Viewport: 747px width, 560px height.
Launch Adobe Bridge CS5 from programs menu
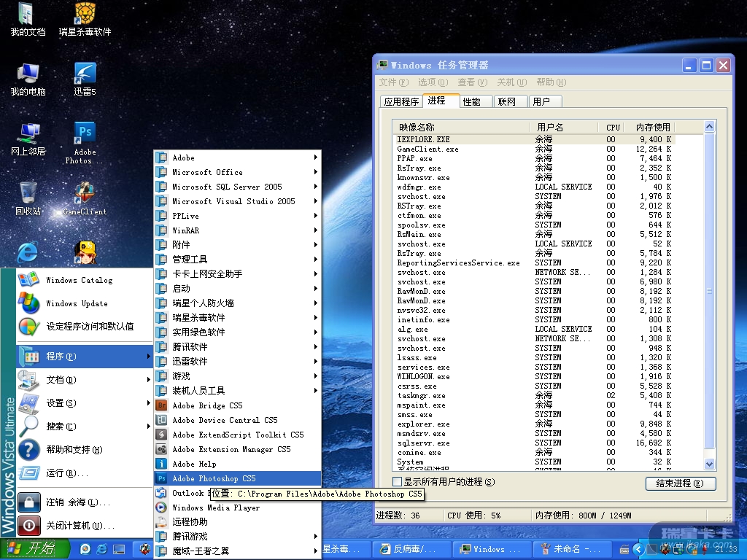[x=207, y=405]
